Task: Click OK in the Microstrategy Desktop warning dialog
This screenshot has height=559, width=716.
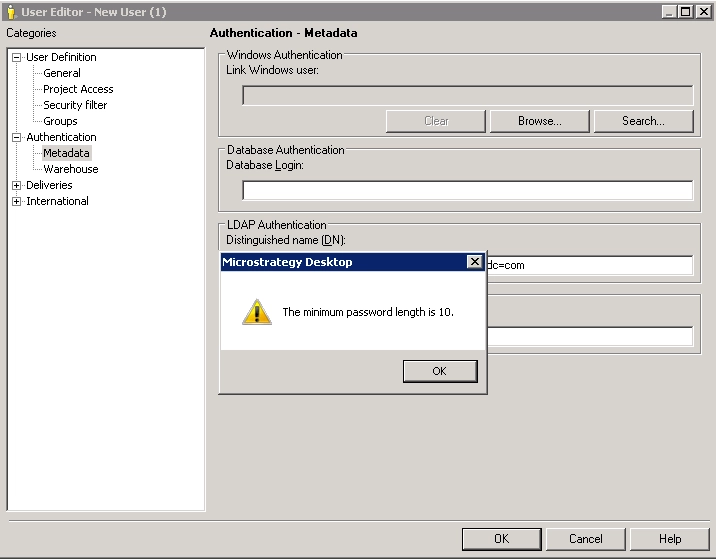Action: point(440,371)
